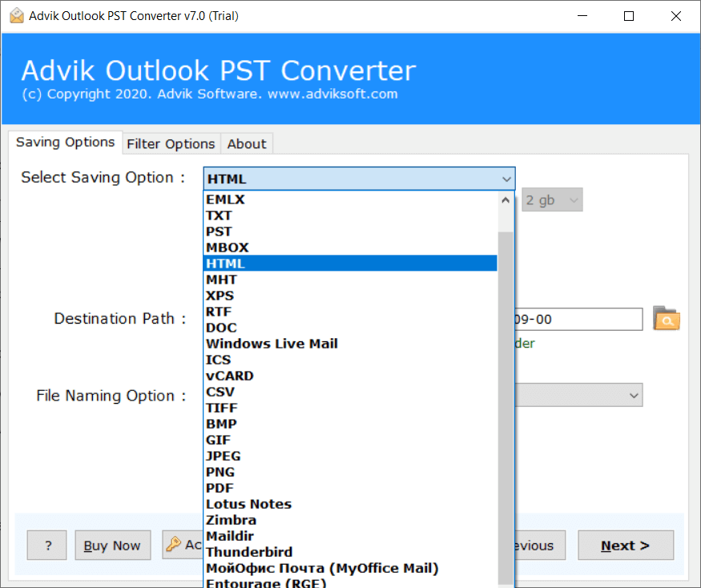Expand the File Naming Option dropdown
Viewport: 701px width, 588px height.
coord(634,395)
